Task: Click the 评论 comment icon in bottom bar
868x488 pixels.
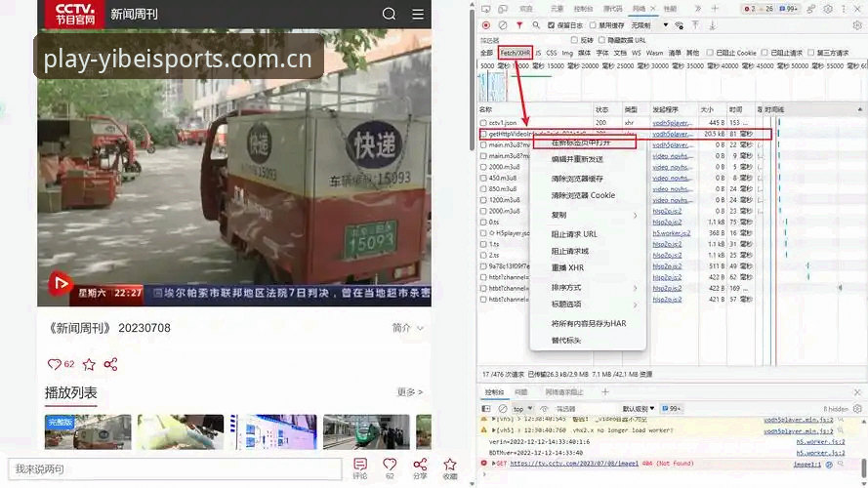Action: click(x=360, y=468)
